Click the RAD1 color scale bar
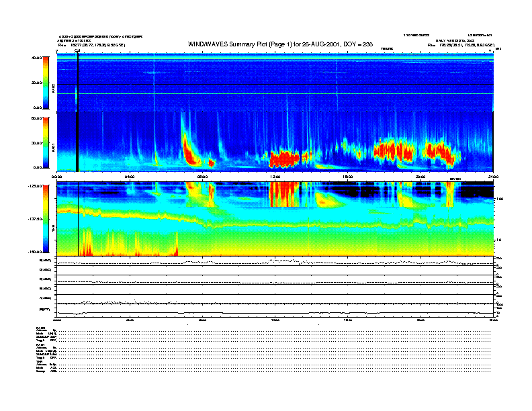The image size is (532, 411). tap(46, 142)
